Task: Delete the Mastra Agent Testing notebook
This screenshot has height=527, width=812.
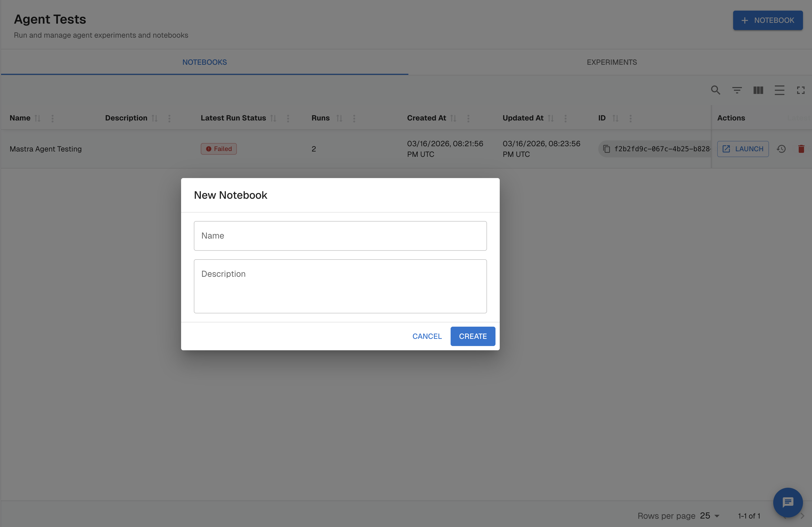Action: [x=801, y=149]
